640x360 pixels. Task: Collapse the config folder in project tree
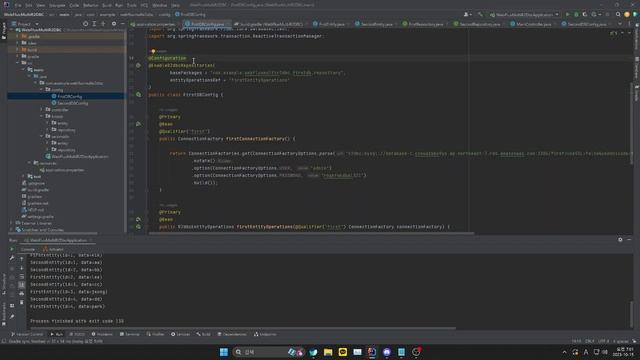[x=42, y=89]
